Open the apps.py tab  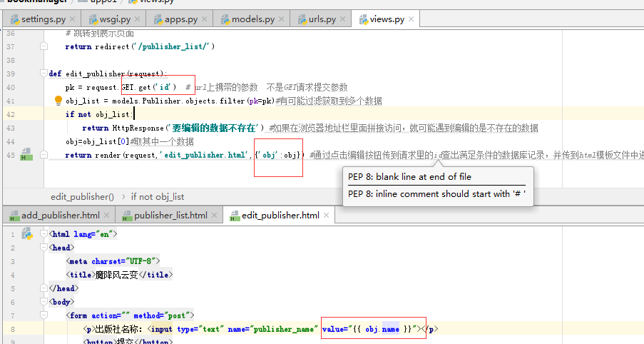[181, 19]
